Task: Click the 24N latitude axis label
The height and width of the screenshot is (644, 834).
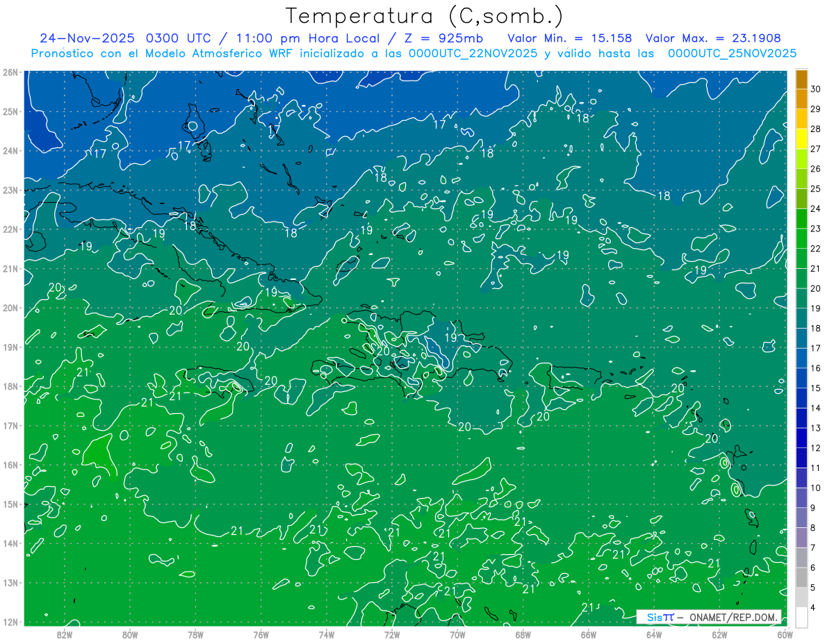Action: (x=10, y=151)
